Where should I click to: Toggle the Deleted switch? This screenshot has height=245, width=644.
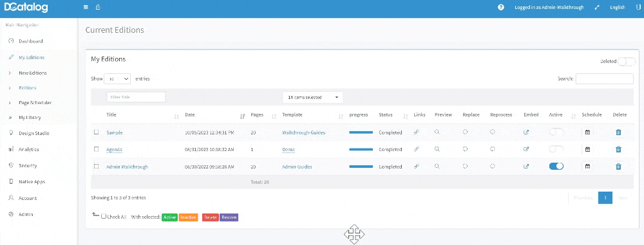627,61
